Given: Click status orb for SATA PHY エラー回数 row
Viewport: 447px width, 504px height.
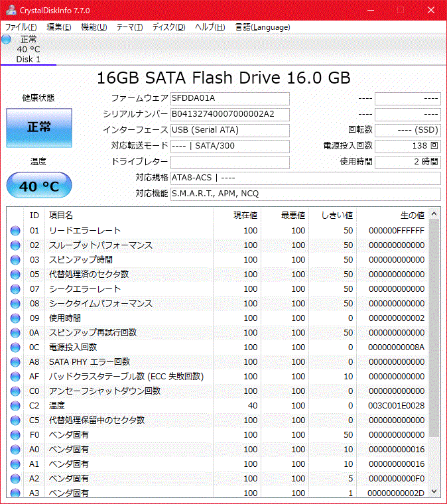Looking at the screenshot, I should tap(15, 362).
